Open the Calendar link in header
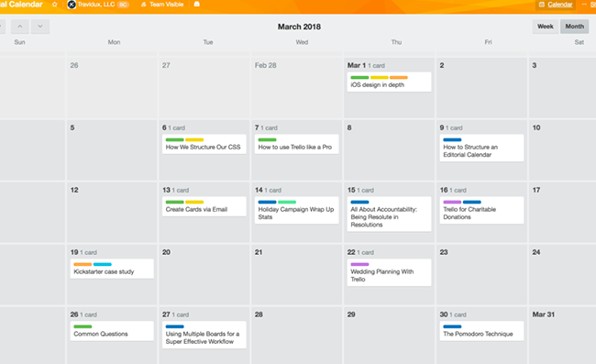This screenshot has height=364, width=596. 560,5
